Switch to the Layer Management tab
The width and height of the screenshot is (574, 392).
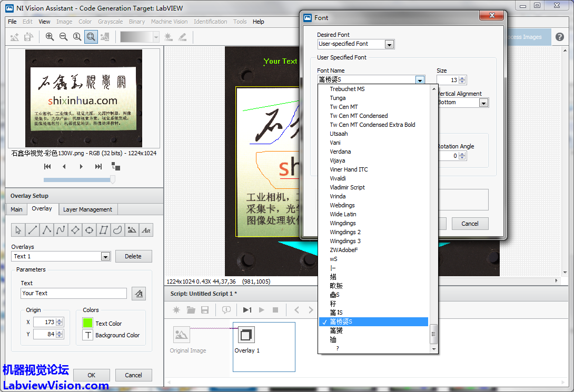[x=87, y=209]
